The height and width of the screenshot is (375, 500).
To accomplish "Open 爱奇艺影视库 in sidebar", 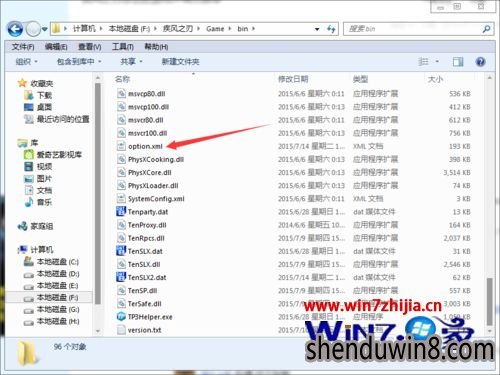I will click(x=53, y=155).
